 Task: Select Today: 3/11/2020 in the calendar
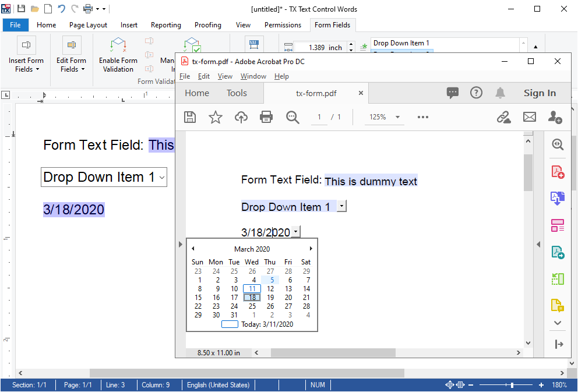[267, 324]
